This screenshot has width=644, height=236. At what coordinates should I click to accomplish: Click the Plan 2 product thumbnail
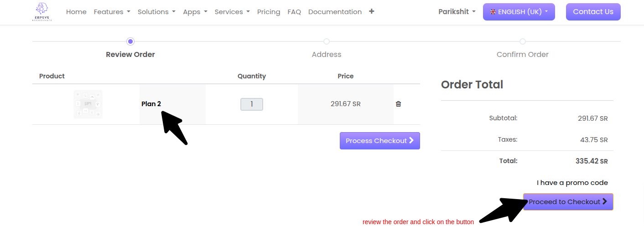pyautogui.click(x=88, y=104)
